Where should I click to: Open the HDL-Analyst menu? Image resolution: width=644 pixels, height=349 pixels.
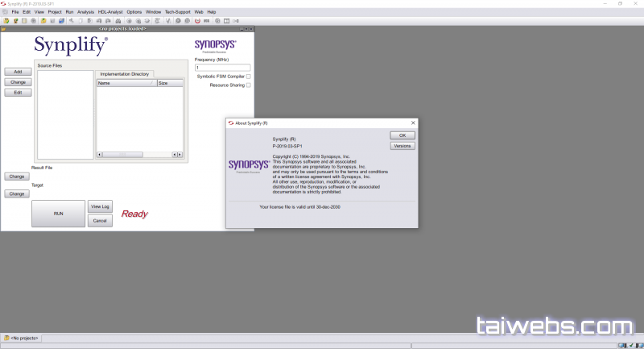[109, 12]
